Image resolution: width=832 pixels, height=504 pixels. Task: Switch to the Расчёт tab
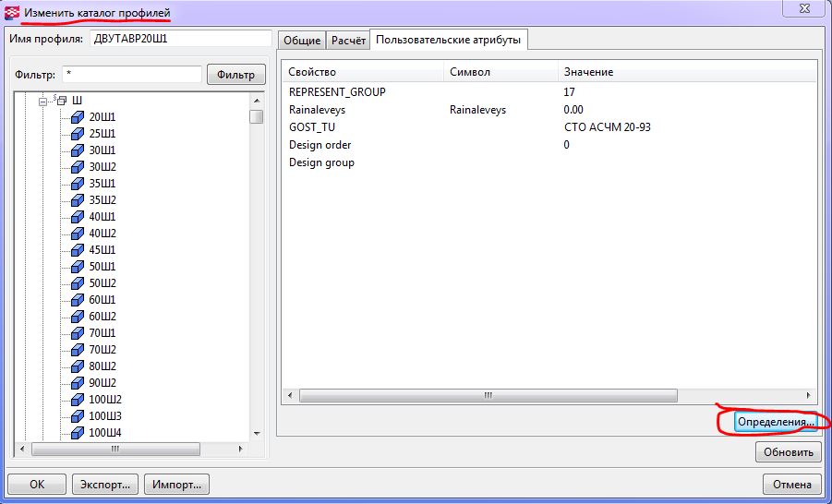[x=349, y=41]
